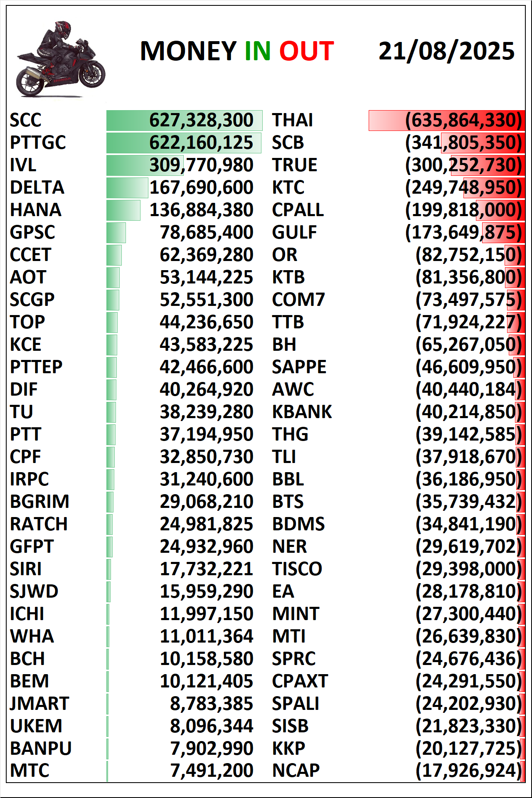Image resolution: width=532 pixels, height=798 pixels.
Task: Click the motorcycle rider logo image
Action: (60, 59)
